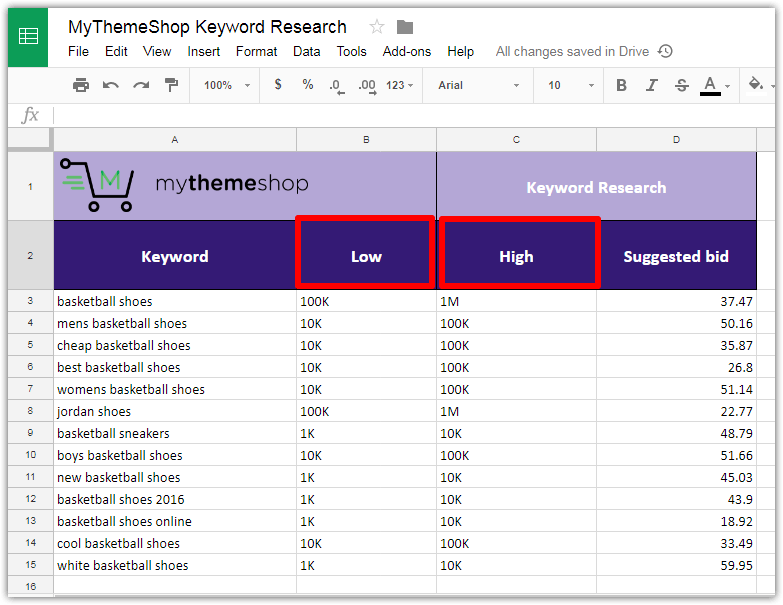Select column A header
The image size is (783, 605).
[175, 139]
